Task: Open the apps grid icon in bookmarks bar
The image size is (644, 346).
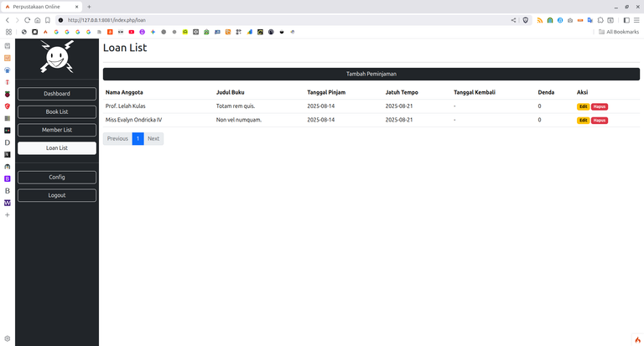Action: click(8, 32)
